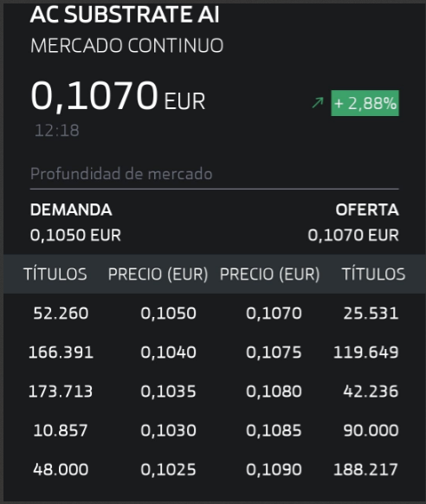Image resolution: width=426 pixels, height=504 pixels.
Task: Open the Profundidad de mercado tab
Action: click(121, 173)
